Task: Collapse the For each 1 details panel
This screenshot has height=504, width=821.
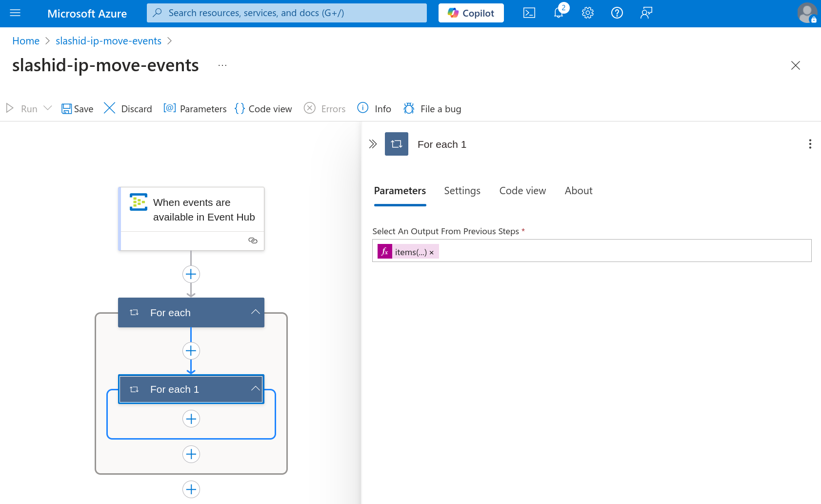Action: point(373,144)
